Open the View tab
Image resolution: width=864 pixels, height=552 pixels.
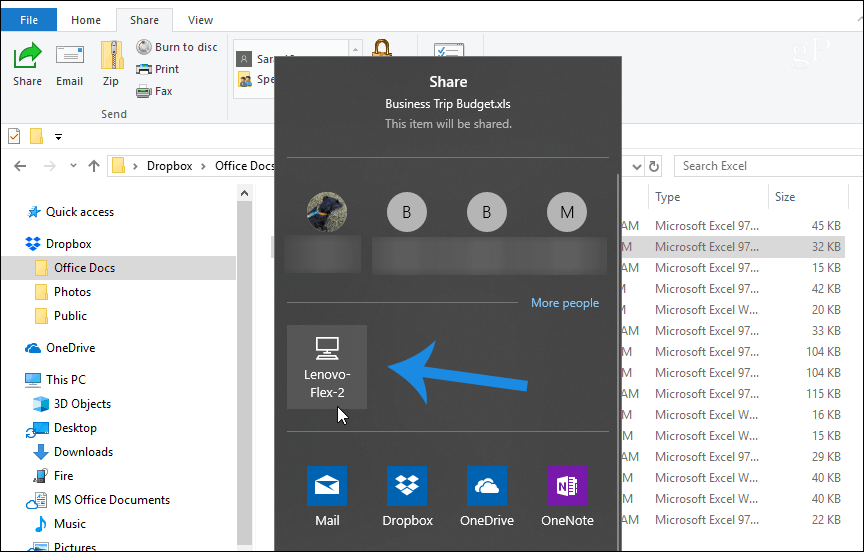point(200,20)
